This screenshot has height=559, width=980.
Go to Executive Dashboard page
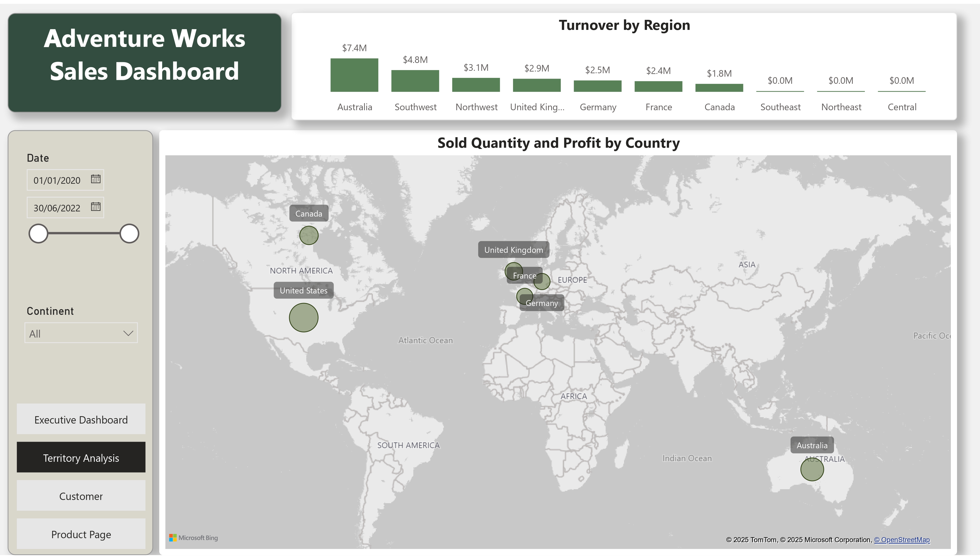81,419
